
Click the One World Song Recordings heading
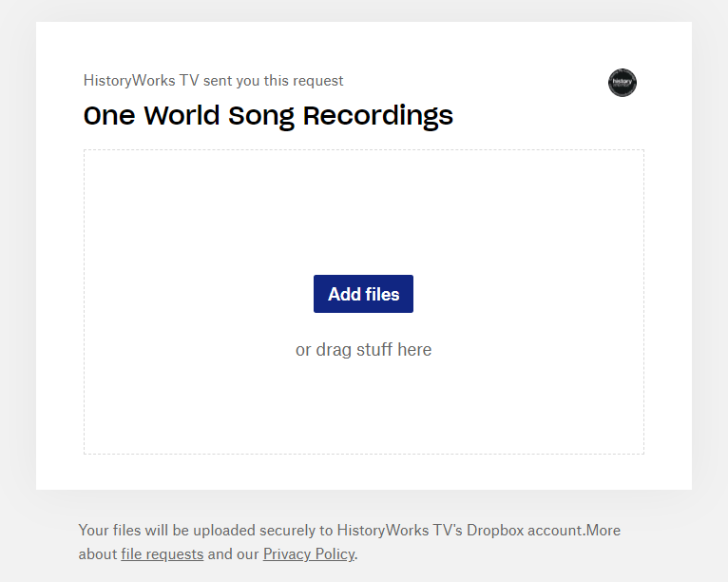268,116
